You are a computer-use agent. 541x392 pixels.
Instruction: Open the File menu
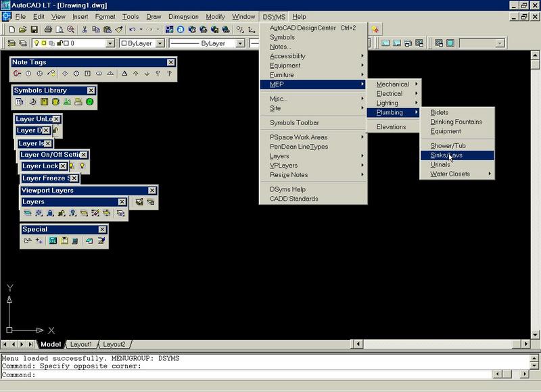point(20,16)
